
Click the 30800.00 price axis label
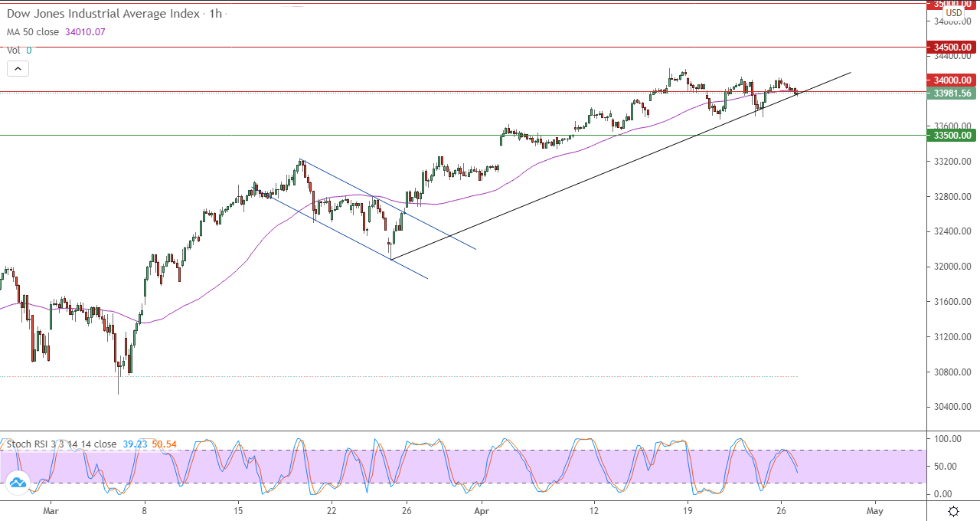[952, 372]
